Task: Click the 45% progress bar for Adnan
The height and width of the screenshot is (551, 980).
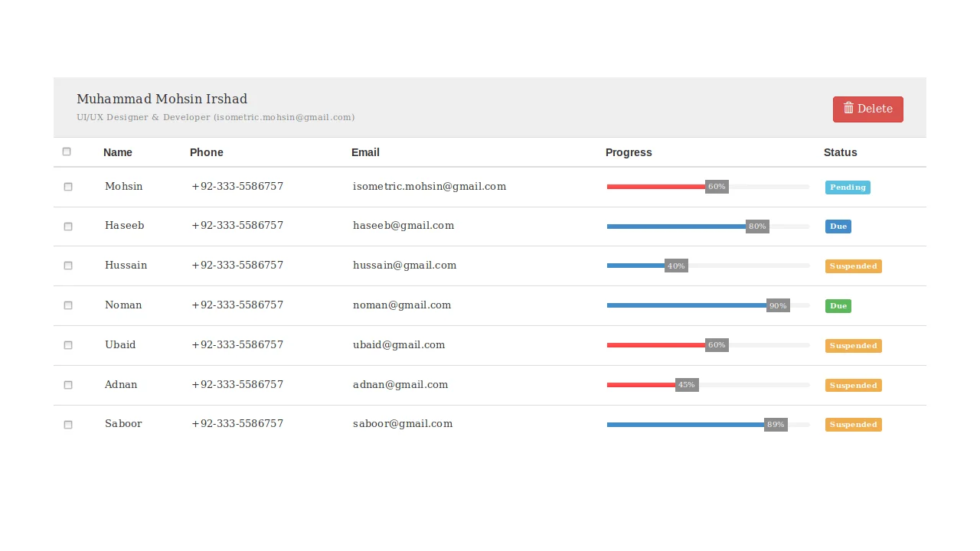Action: pyautogui.click(x=708, y=385)
